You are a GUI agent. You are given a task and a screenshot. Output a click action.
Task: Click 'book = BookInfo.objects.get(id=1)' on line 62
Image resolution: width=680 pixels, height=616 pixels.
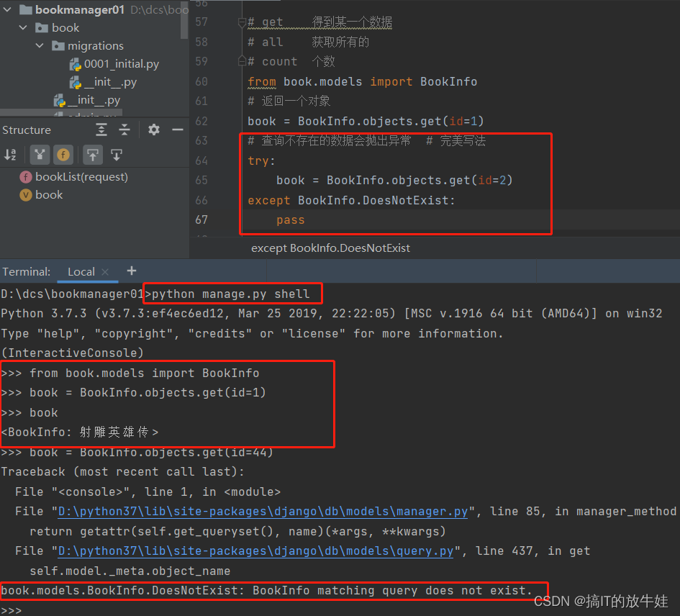coord(366,121)
